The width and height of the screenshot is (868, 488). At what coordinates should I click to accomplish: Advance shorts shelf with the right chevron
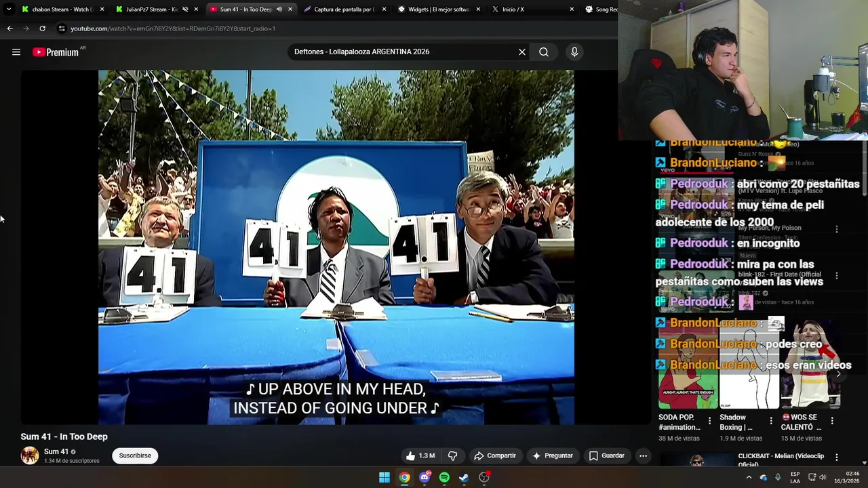[x=838, y=373]
